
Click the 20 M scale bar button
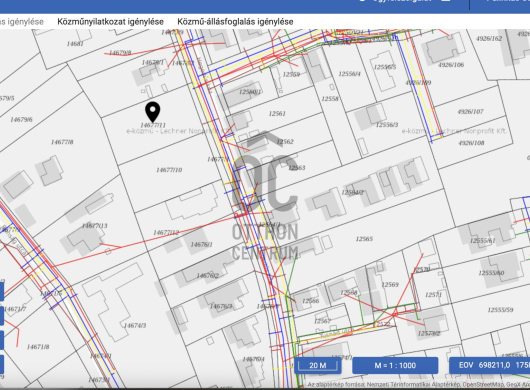[x=318, y=365]
